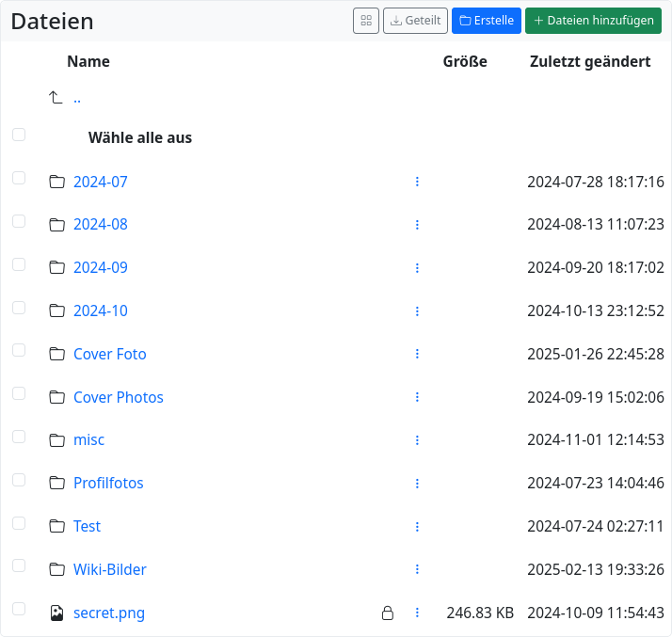This screenshot has height=637, width=672.
Task: Go up one level via the arrow icon
Action: [56, 98]
